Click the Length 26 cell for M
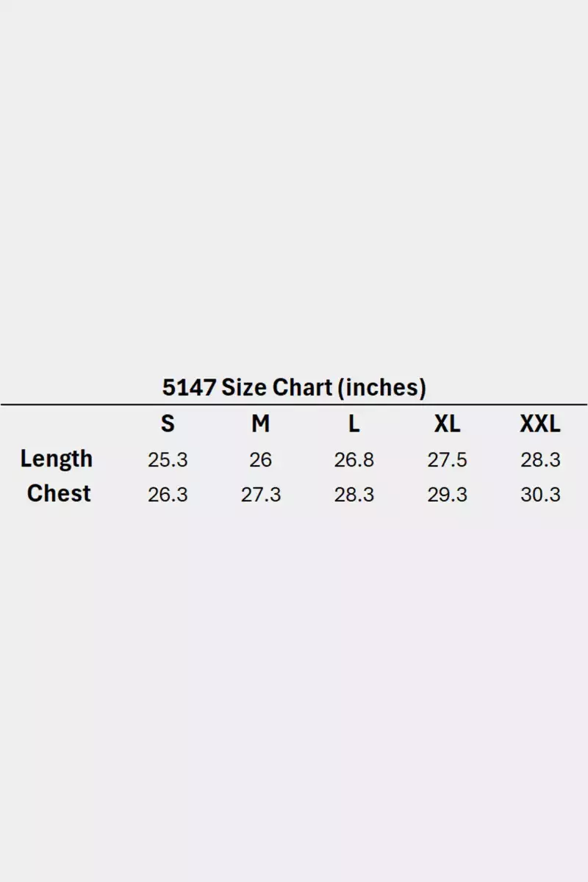Screen dimensions: 588x882 260,460
